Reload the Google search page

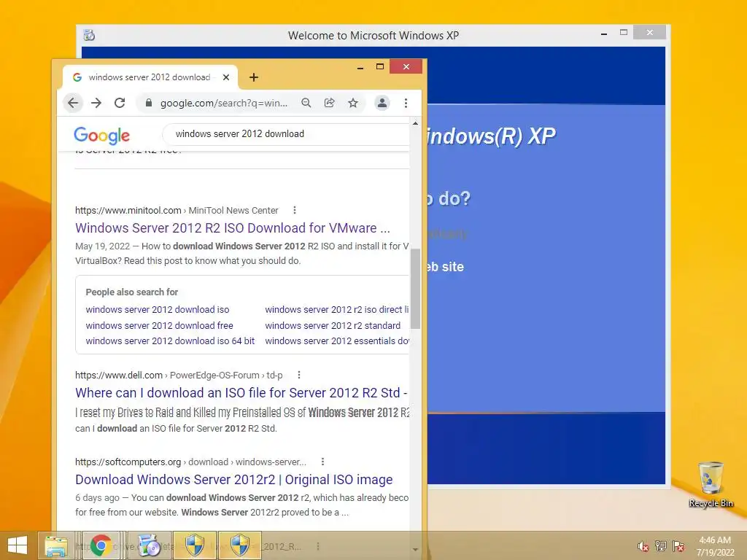click(x=120, y=103)
